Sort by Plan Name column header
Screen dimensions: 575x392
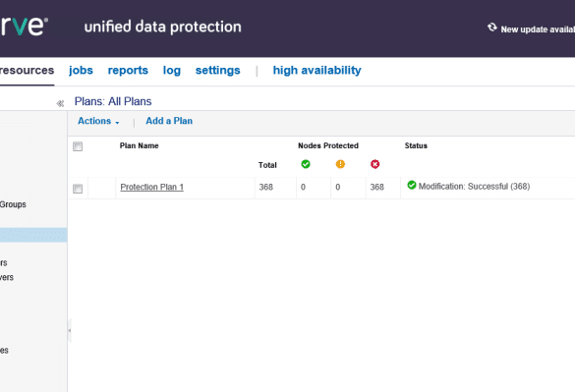pyautogui.click(x=139, y=146)
